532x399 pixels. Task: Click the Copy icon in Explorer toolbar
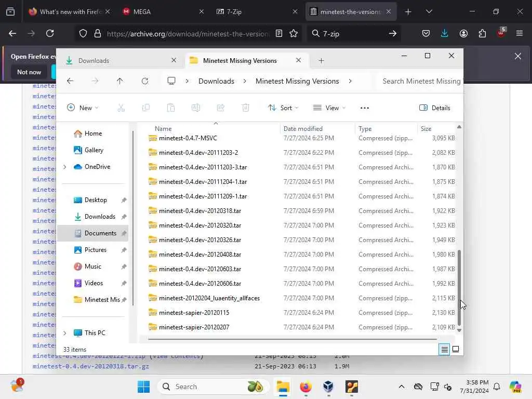coord(146,108)
